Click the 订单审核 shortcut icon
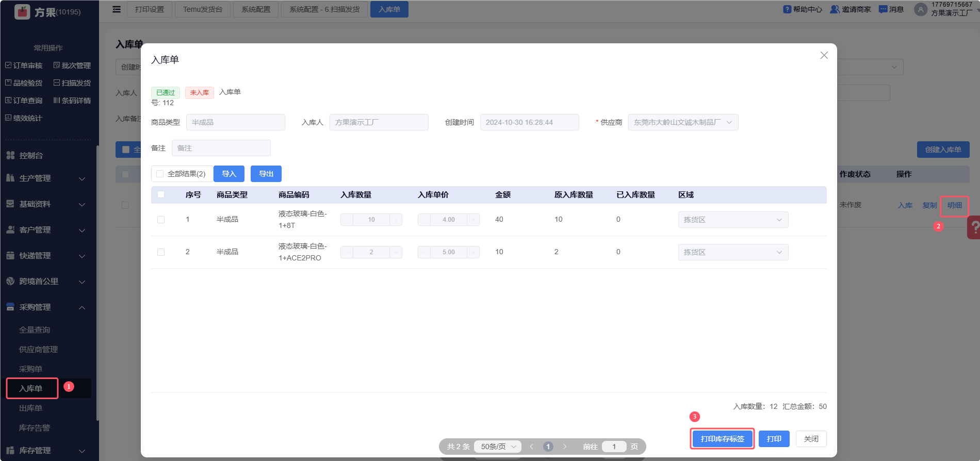This screenshot has width=980, height=461. pos(8,65)
